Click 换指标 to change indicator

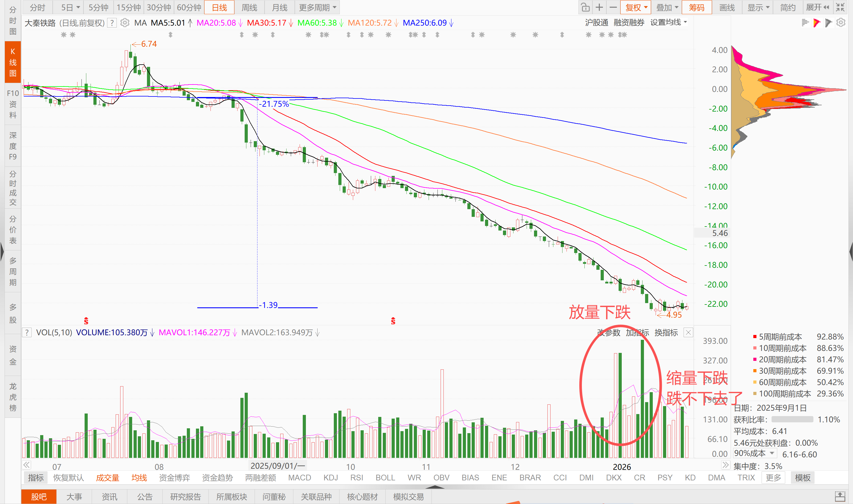click(x=666, y=332)
